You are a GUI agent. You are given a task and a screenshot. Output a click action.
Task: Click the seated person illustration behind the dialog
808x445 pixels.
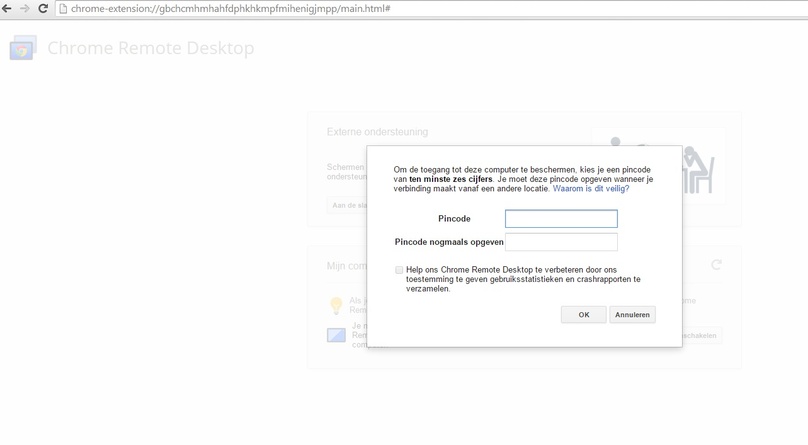tap(698, 170)
